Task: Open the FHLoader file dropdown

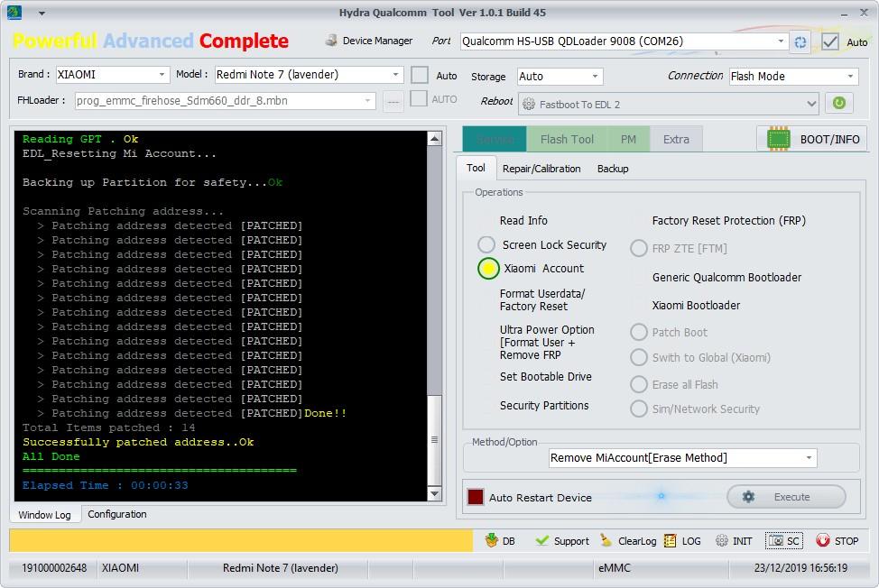Action: coord(367,101)
